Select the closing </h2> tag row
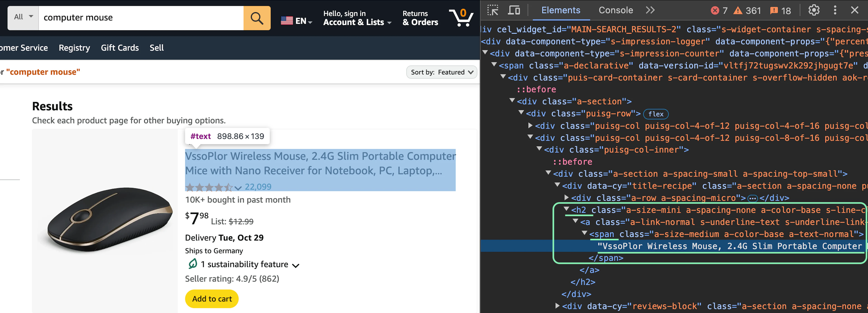The height and width of the screenshot is (313, 868). click(x=583, y=282)
